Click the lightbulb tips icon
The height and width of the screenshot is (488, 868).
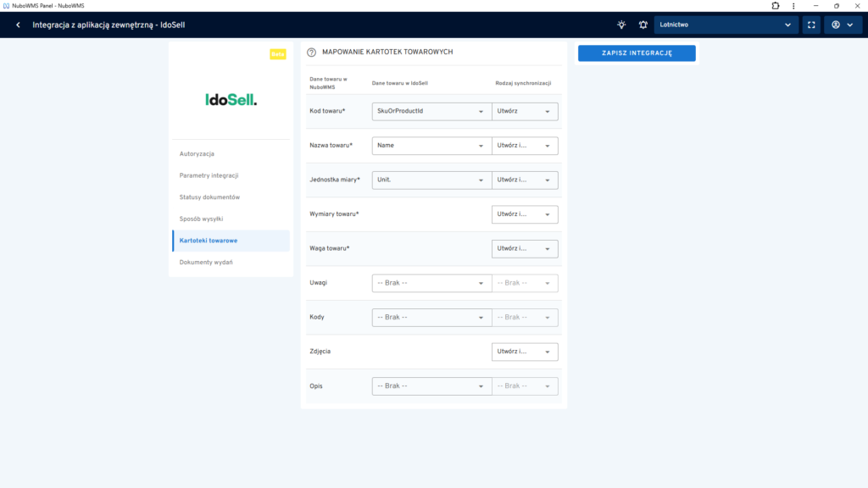[x=621, y=25]
